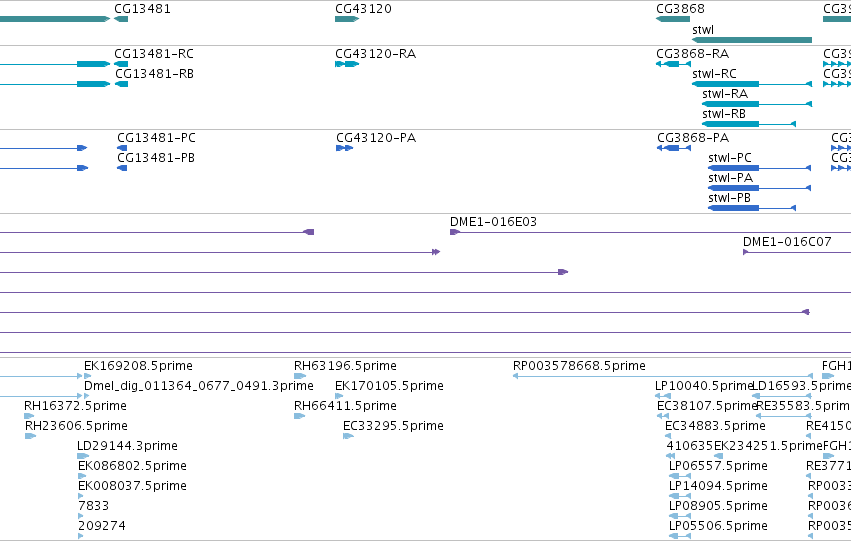Click the LD29144.3prime label
Viewport: 851px width, 541px height.
pyautogui.click(x=127, y=446)
